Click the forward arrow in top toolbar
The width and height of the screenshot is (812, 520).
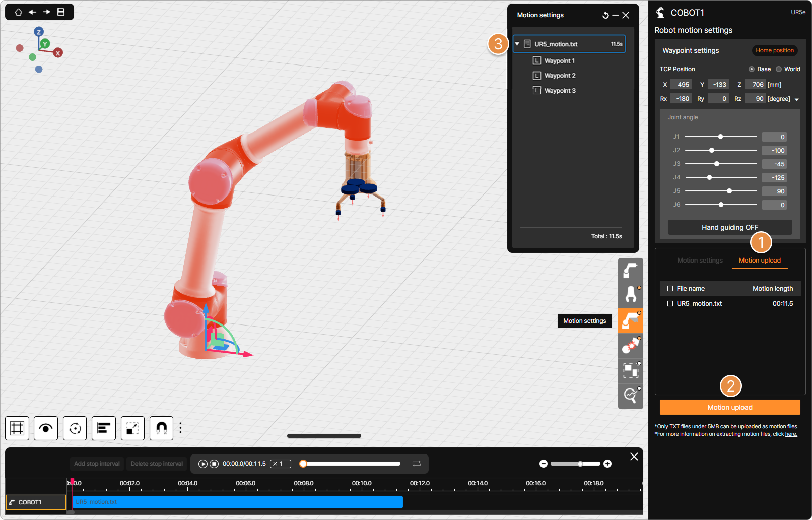[47, 12]
